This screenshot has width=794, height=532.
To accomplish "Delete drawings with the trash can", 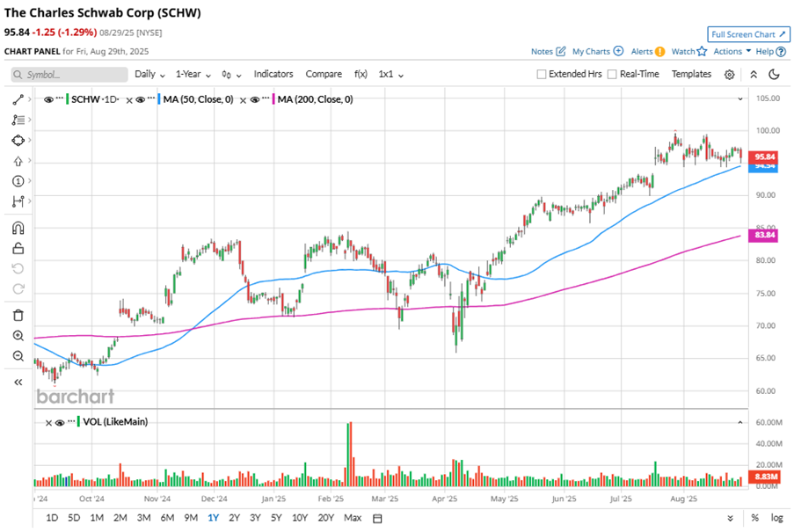I will 18,316.
